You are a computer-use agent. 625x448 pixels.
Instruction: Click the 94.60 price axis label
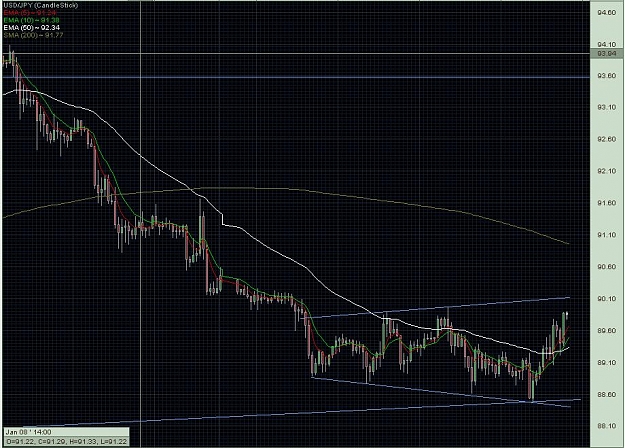[x=606, y=13]
